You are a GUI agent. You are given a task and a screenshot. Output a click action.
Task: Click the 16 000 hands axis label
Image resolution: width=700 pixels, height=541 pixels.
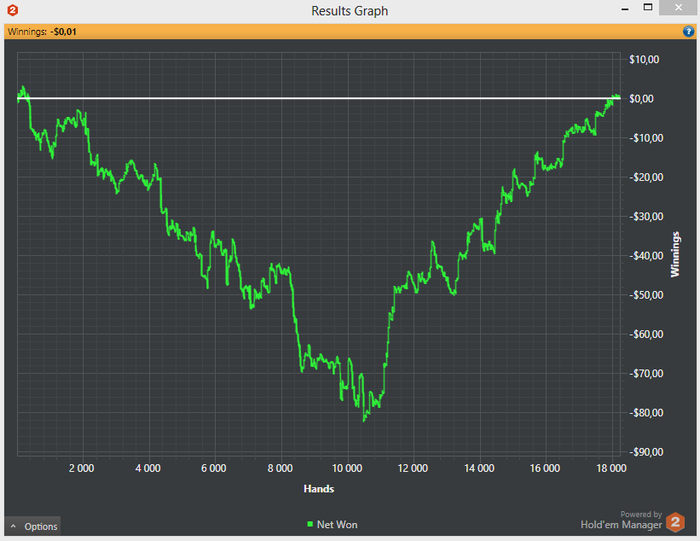tap(545, 468)
